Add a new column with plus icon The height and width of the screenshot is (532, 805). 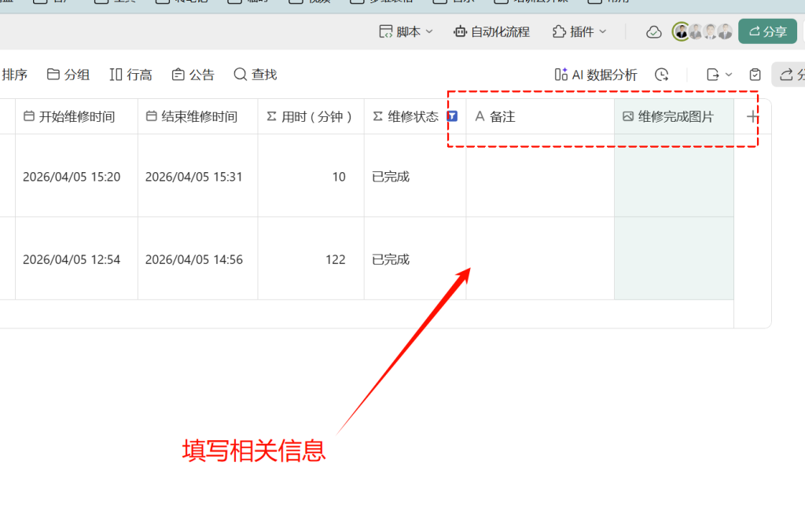pyautogui.click(x=752, y=116)
